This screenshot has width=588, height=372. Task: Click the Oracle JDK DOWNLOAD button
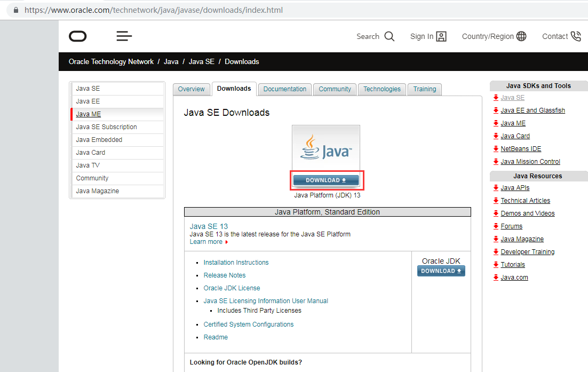441,271
